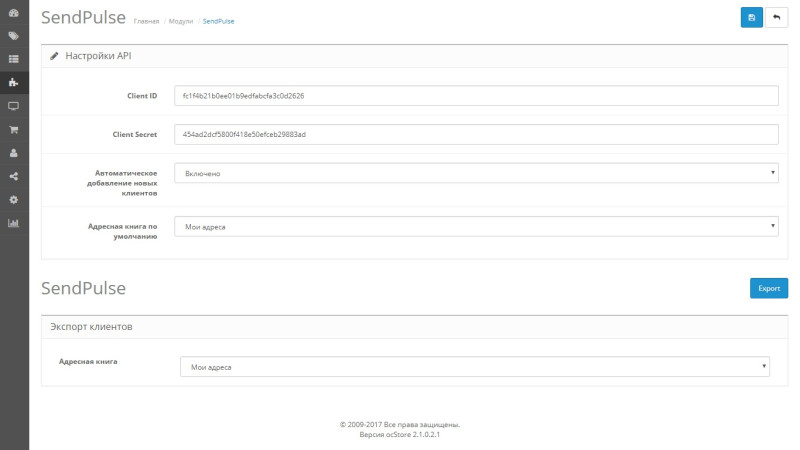Expand the Адресная книга по умолчанию dropdown
800x450 pixels.
click(477, 227)
